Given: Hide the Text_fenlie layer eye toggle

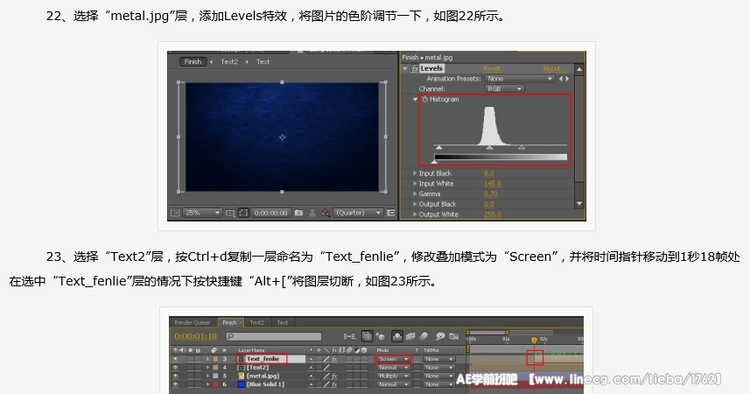Looking at the screenshot, I should (176, 359).
